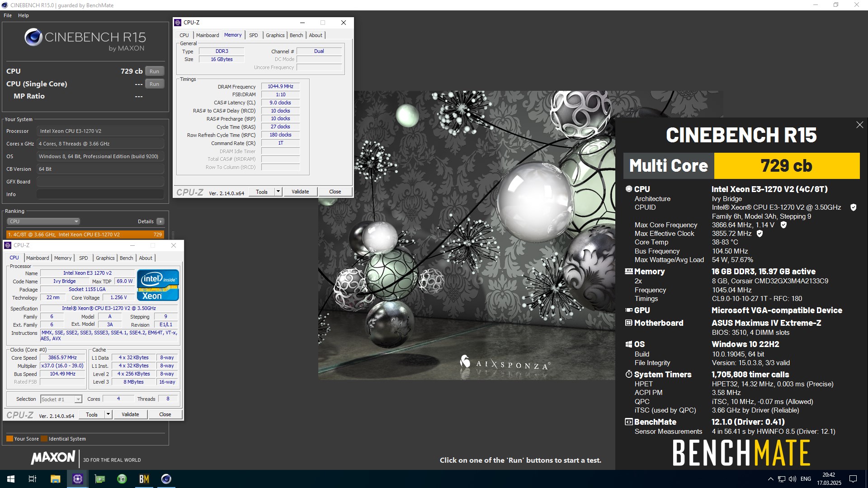Open notification center icon

(853, 479)
